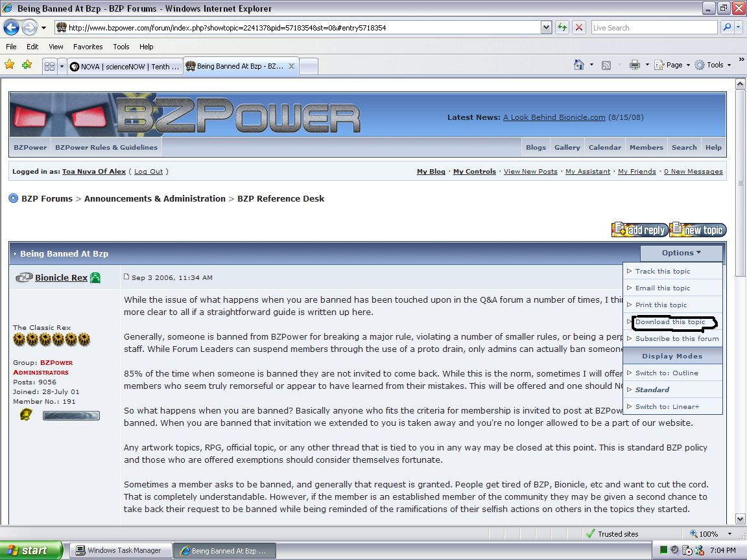Image resolution: width=747 pixels, height=560 pixels.
Task: Open search provider options dropdown
Action: point(739,28)
